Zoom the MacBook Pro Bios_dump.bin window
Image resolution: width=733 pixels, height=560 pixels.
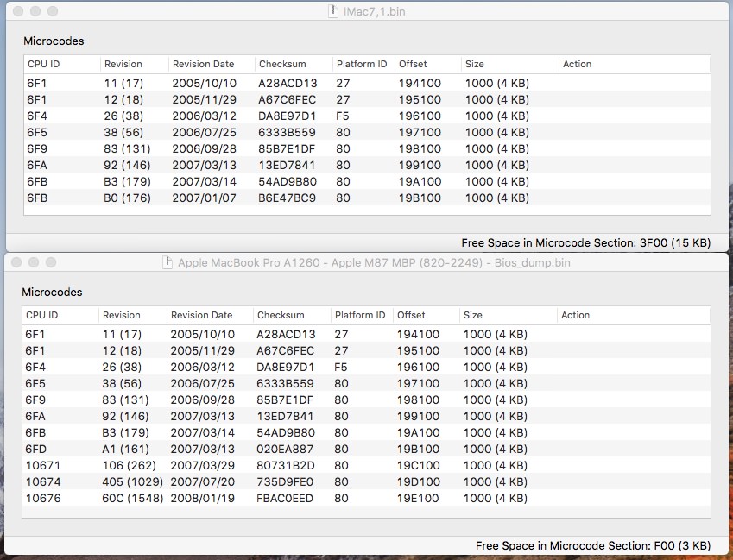coord(51,262)
